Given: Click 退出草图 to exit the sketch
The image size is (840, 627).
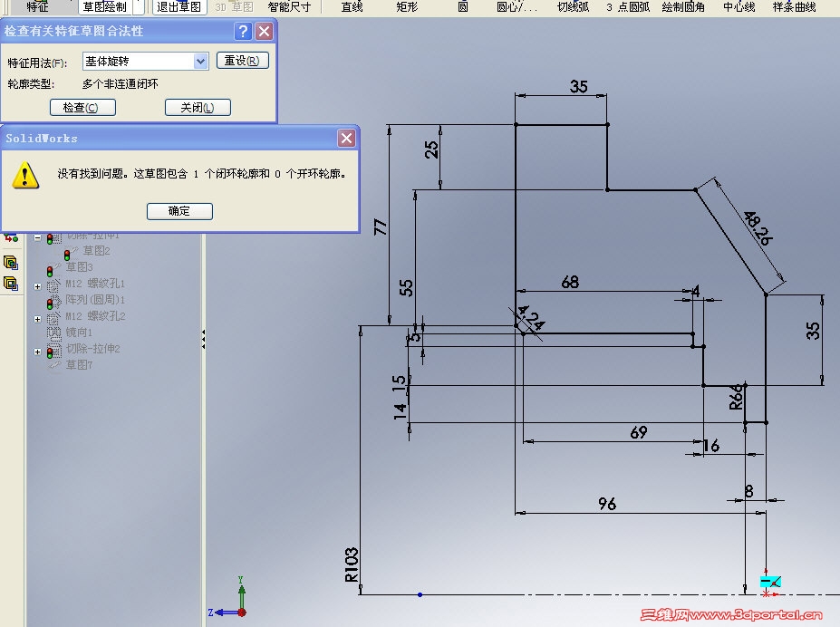Looking at the screenshot, I should tap(179, 7).
